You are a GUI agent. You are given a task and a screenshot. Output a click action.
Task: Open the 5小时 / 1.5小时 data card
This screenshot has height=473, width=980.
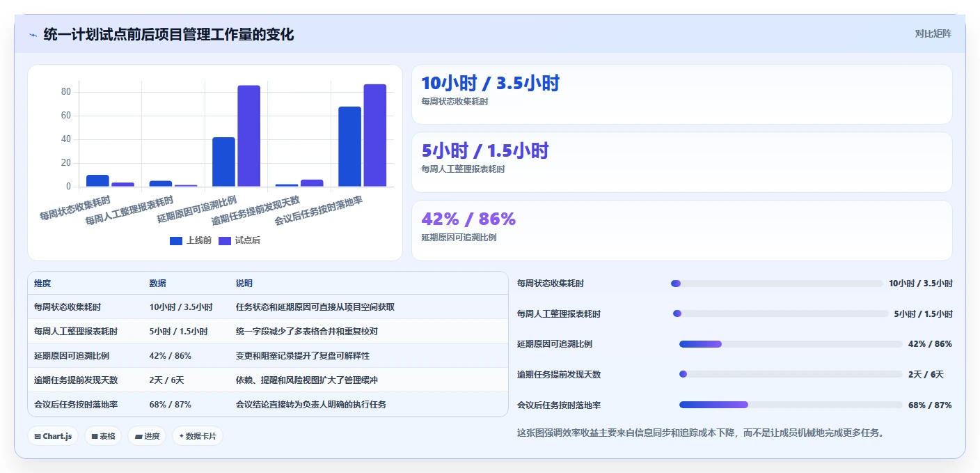coord(681,162)
